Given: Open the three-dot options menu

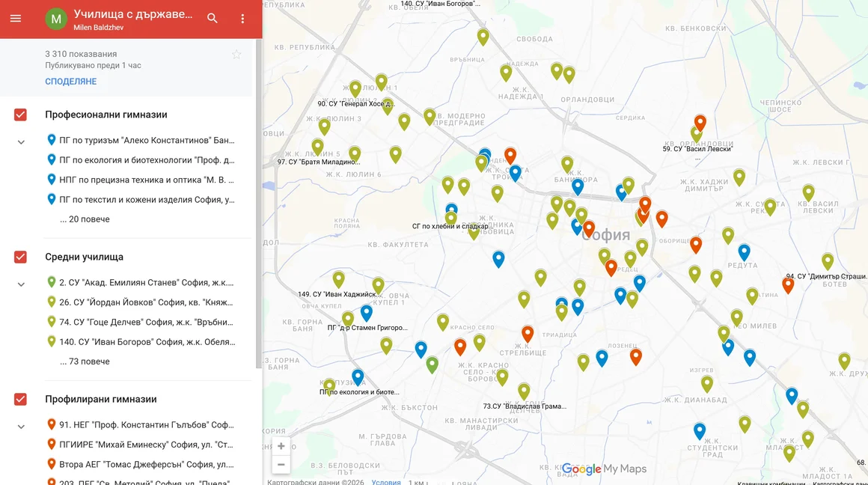Looking at the screenshot, I should click(242, 18).
